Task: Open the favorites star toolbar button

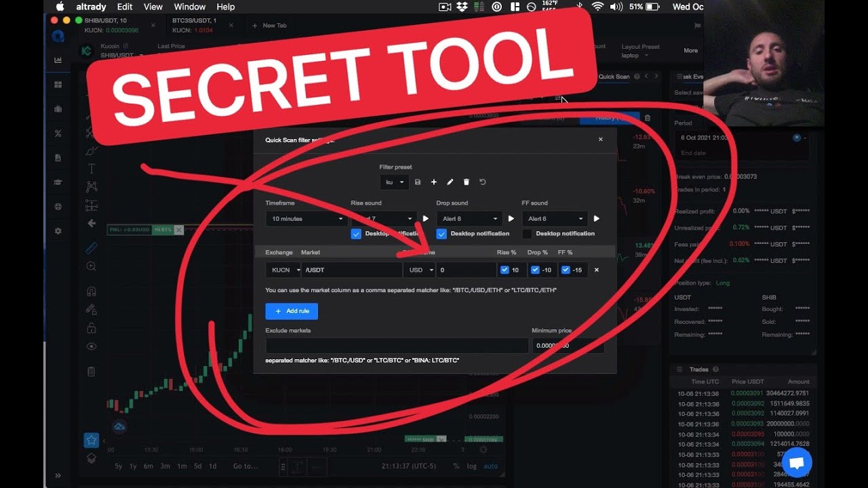Action: coord(92,441)
